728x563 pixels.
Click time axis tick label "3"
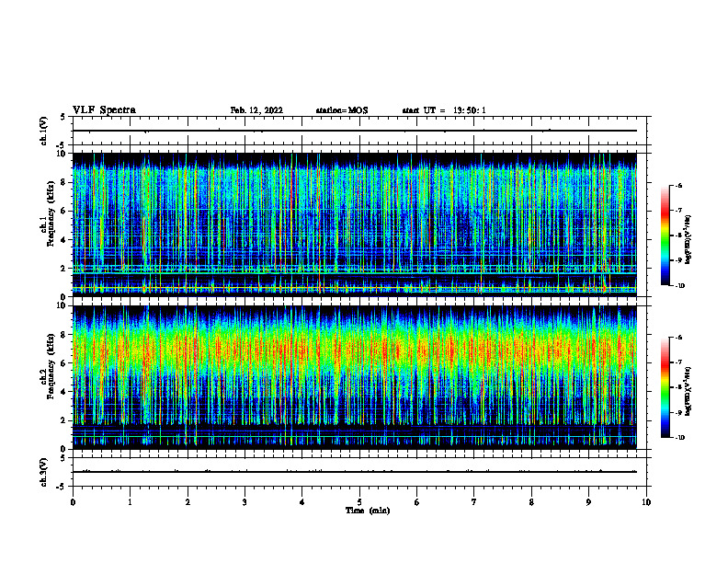click(245, 502)
